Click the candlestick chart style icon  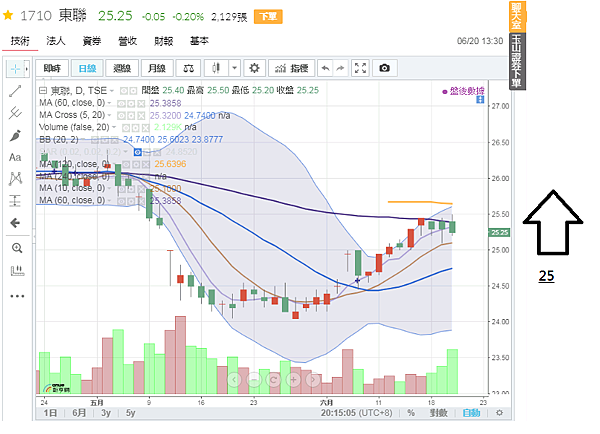[x=216, y=69]
